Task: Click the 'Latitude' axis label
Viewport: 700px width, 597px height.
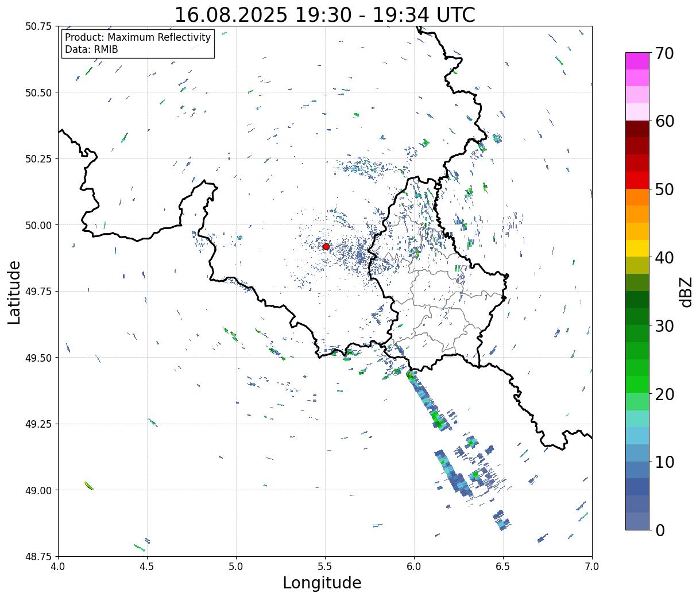Action: [x=14, y=292]
